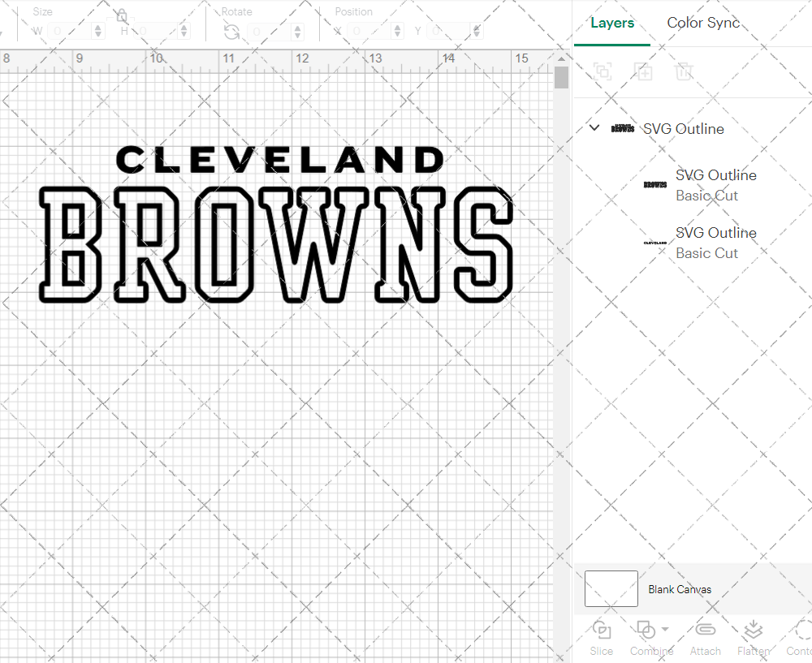Click the group layers icon above the layer list
This screenshot has height=663, width=812.
tap(603, 71)
